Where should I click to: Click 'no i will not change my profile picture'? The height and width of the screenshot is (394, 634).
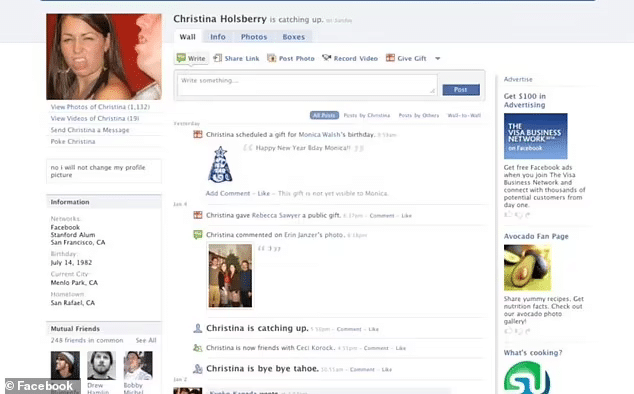click(x=98, y=171)
